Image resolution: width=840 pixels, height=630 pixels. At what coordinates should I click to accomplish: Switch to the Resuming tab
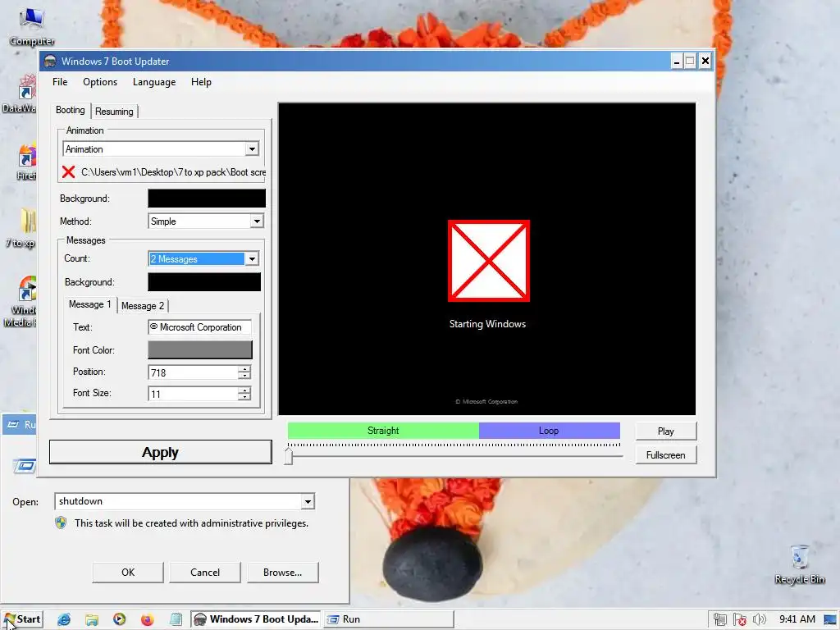114,112
